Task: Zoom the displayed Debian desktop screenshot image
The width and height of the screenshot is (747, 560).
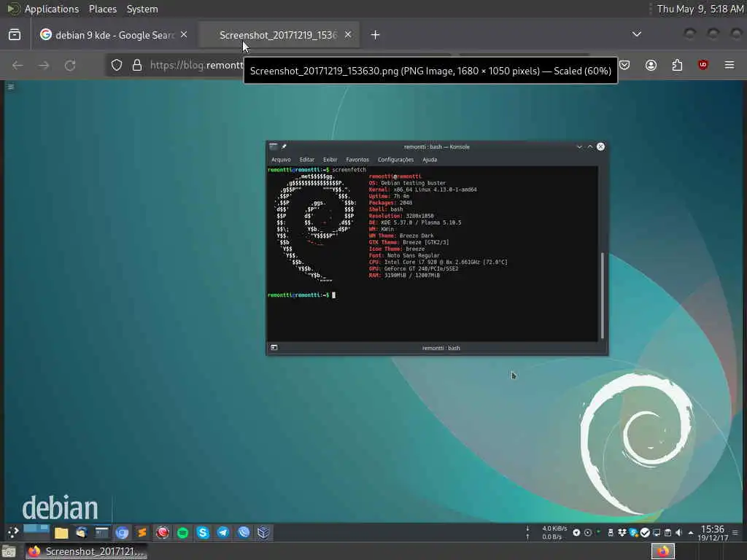Action: [x=374, y=311]
